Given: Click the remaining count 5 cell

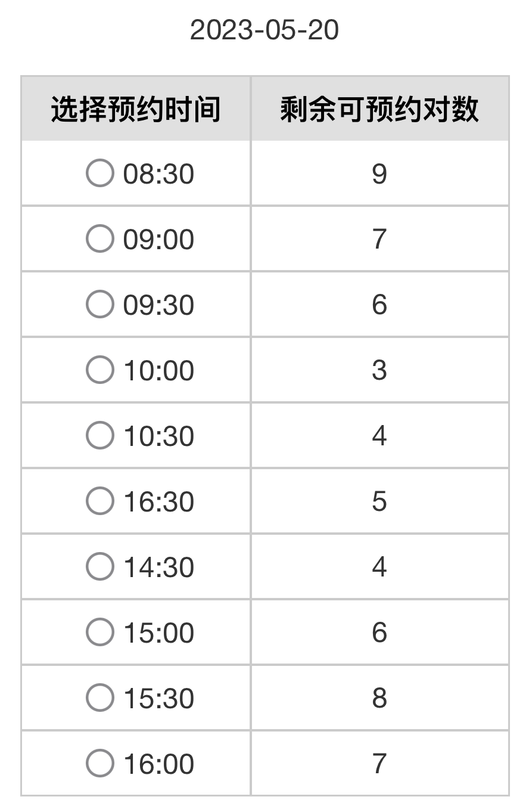Looking at the screenshot, I should coord(379,501).
